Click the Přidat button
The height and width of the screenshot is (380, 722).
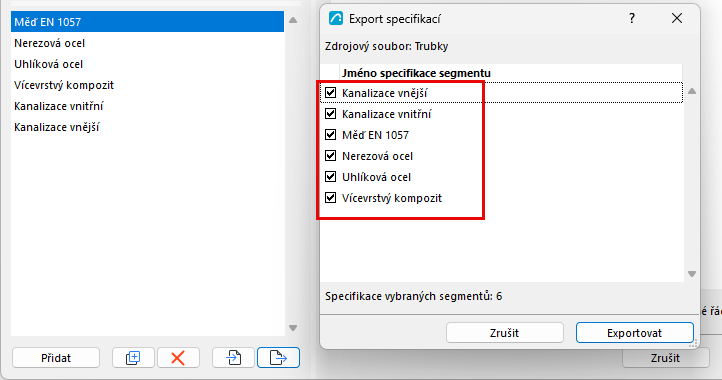click(x=56, y=358)
